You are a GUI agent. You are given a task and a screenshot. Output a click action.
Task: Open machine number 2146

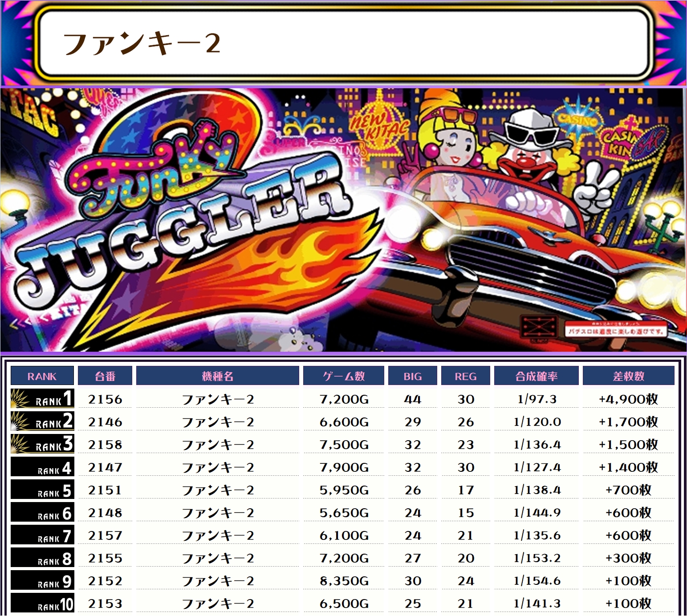pos(105,422)
